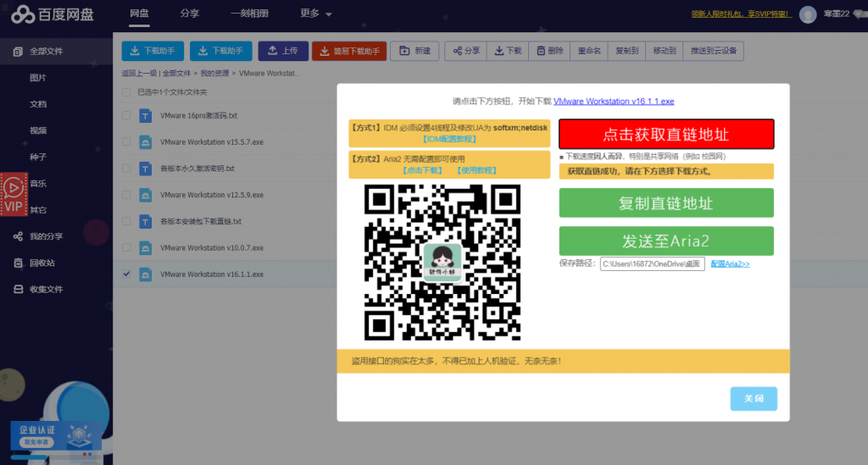Click the 推送到云设备 button
Image resolution: width=868 pixels, height=465 pixels.
[714, 51]
